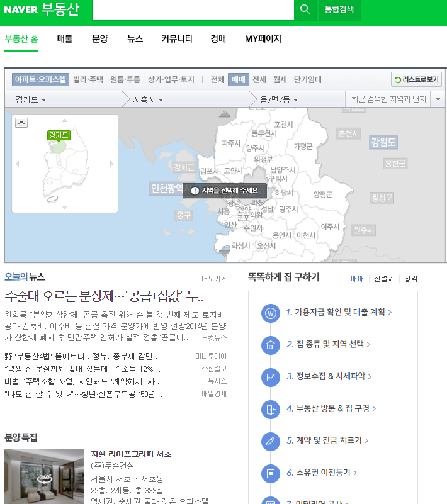Click the door icon for 부동산 방문

tap(271, 410)
